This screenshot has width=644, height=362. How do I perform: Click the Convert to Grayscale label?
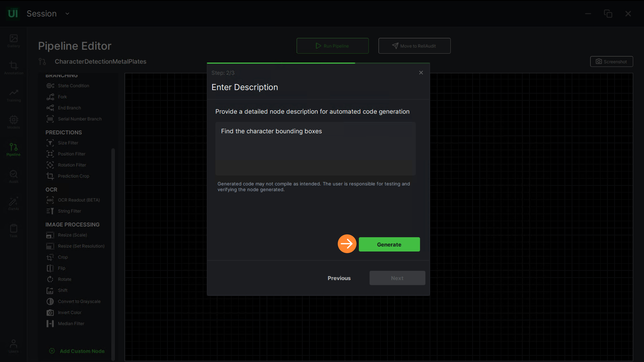point(79,301)
